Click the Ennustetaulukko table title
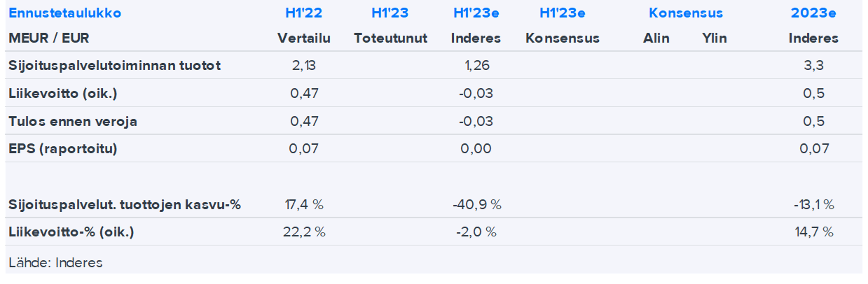This screenshot has width=868, height=284. (x=65, y=13)
